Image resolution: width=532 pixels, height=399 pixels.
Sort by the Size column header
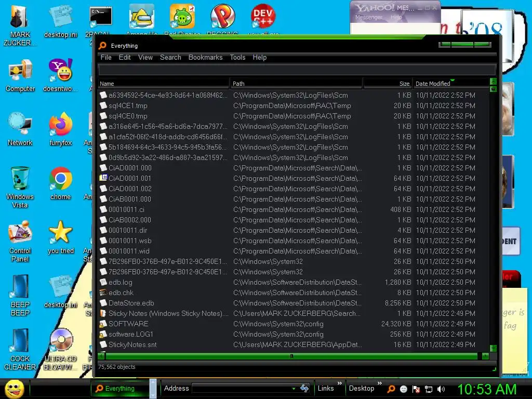pos(388,84)
